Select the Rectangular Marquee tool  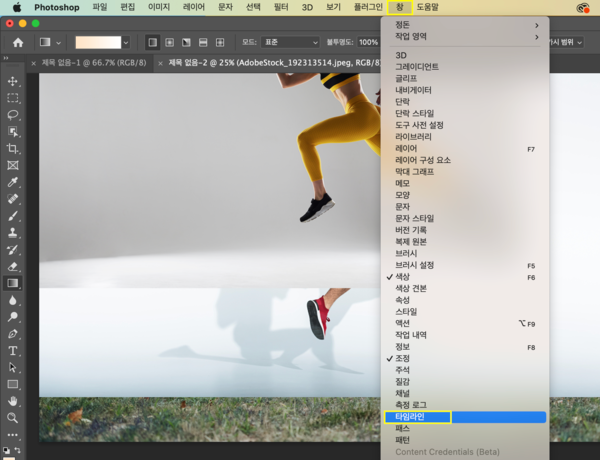(13, 98)
